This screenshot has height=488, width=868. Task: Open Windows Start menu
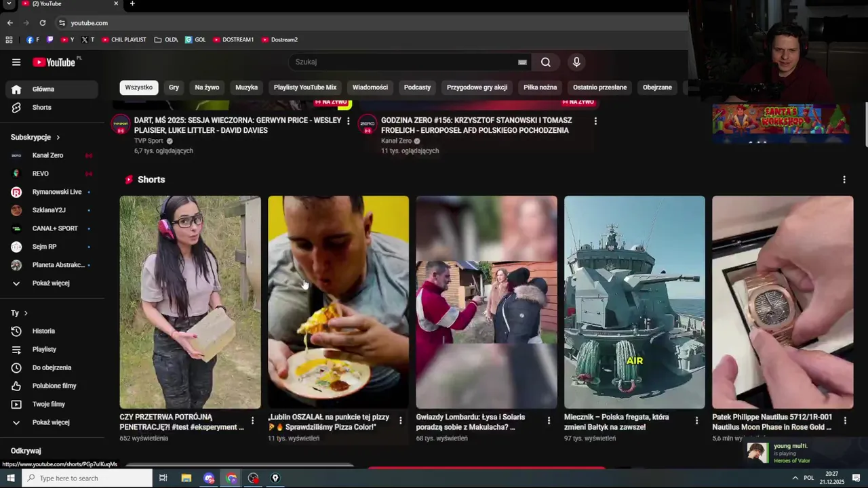[11, 479]
